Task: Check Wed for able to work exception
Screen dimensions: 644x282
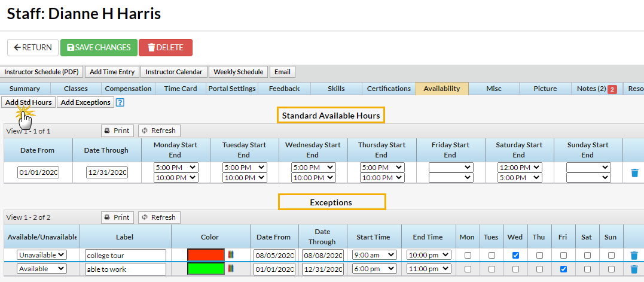Action: click(515, 269)
